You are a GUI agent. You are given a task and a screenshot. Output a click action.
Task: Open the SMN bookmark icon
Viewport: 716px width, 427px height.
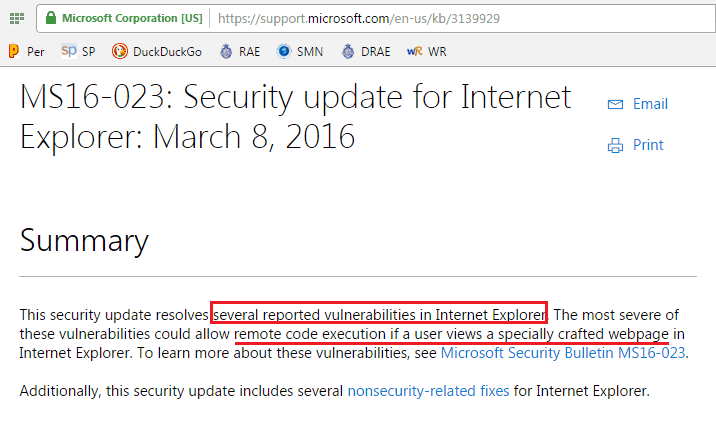coord(284,51)
